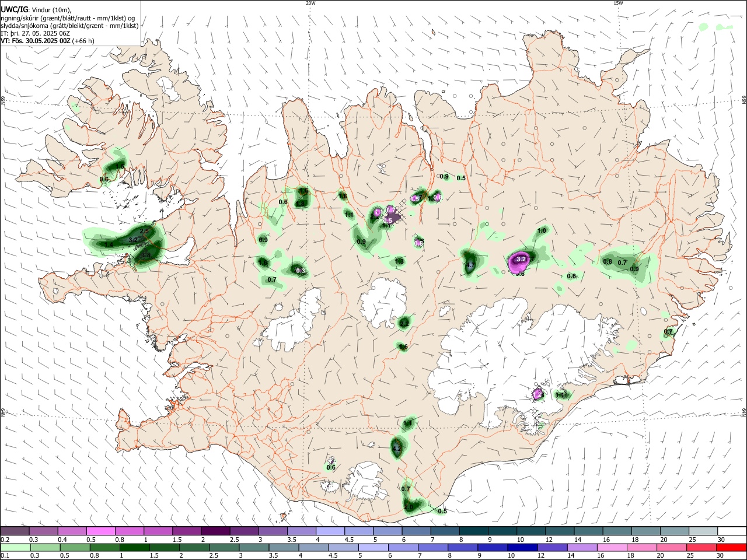Click the green swatch at 0.8 in the lower scale

coord(105,547)
